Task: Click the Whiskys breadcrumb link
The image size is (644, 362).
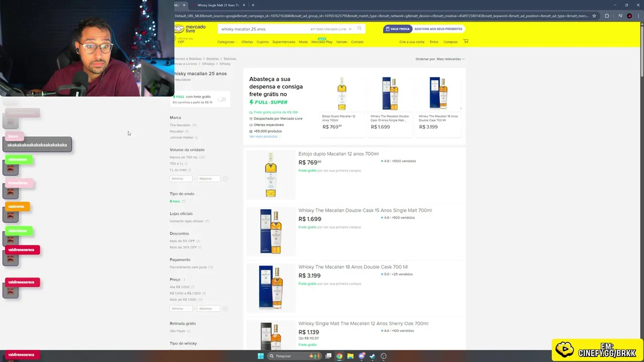Action: click(x=208, y=64)
